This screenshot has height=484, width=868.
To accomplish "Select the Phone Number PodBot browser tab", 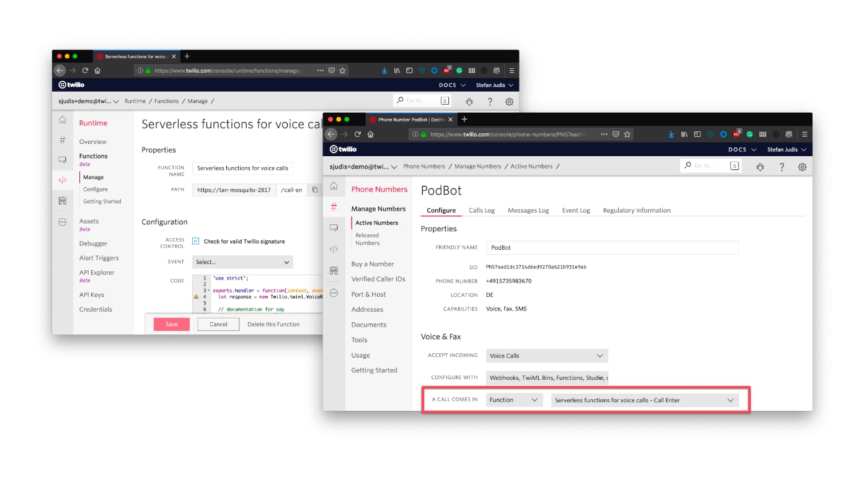I will point(410,120).
